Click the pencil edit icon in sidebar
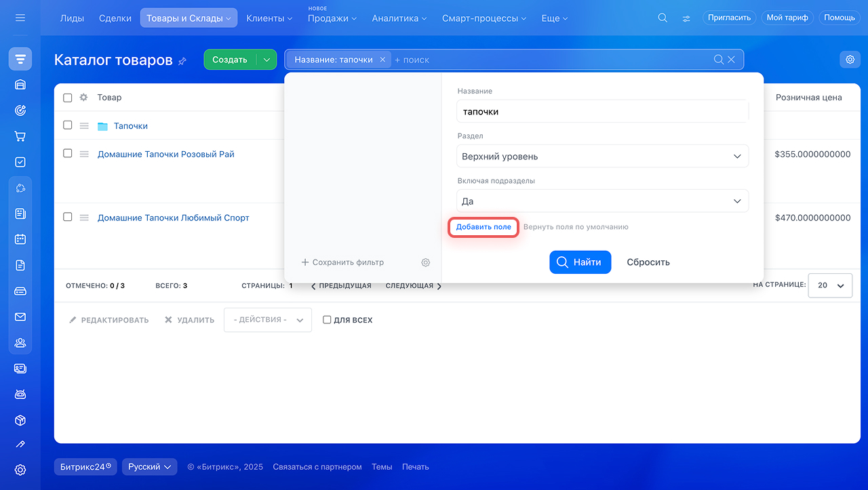Screen dimensions: 868x490 [20, 445]
